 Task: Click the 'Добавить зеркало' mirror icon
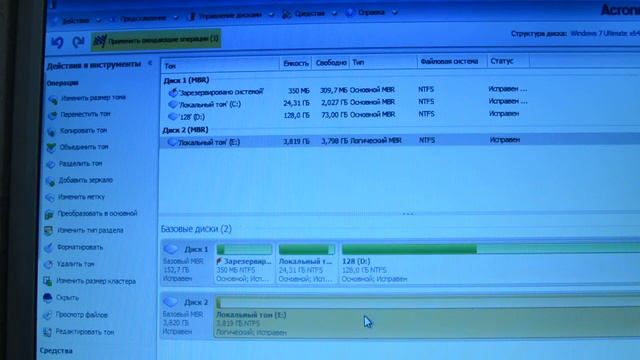point(50,181)
